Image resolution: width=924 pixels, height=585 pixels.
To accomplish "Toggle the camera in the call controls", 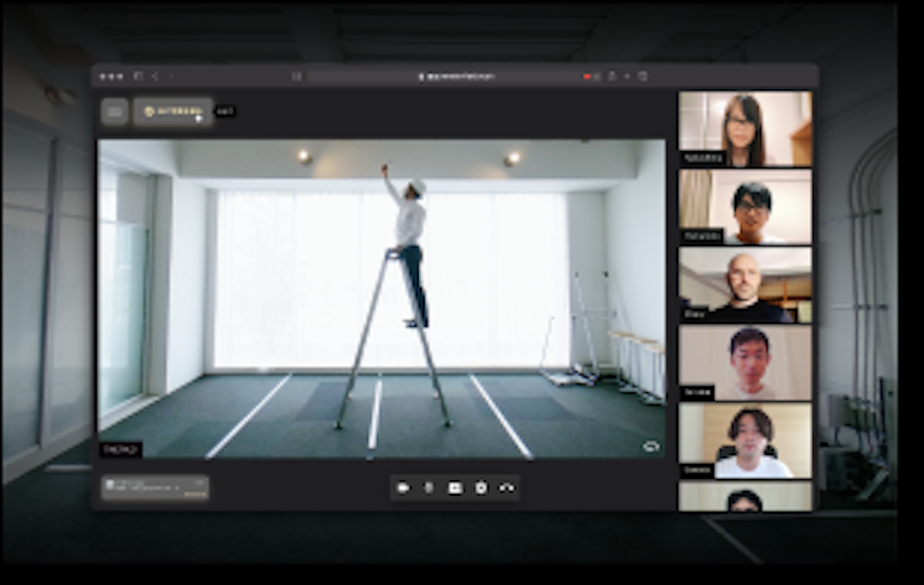I will click(x=403, y=488).
